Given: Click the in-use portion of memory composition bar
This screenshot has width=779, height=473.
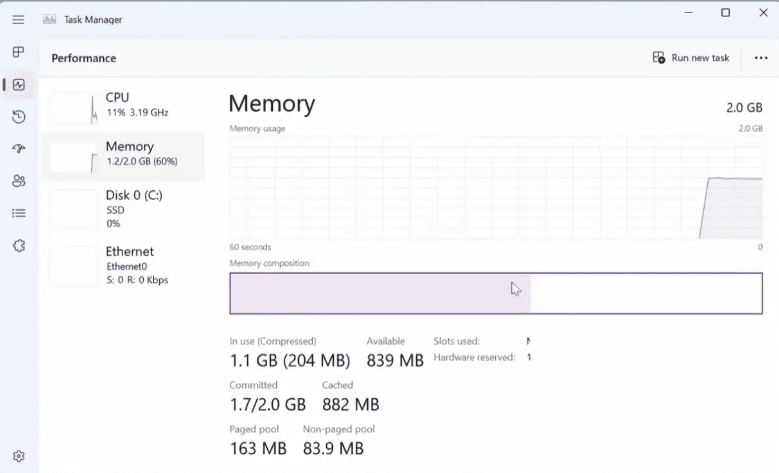Looking at the screenshot, I should coord(380,293).
